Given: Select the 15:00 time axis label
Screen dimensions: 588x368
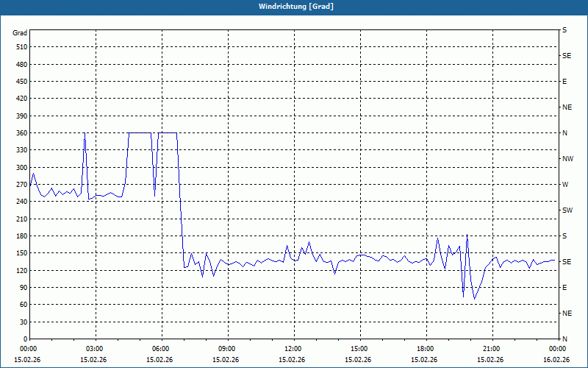Looking at the screenshot, I should tap(359, 349).
